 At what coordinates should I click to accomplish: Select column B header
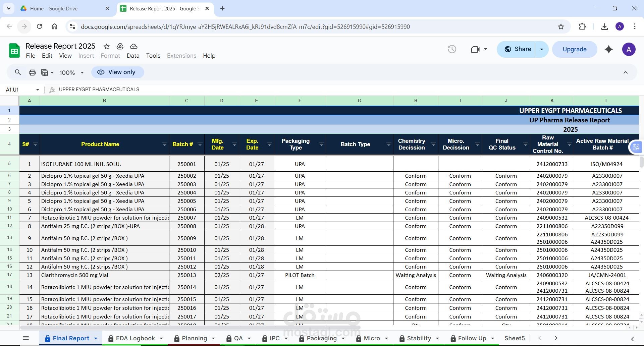tap(104, 101)
